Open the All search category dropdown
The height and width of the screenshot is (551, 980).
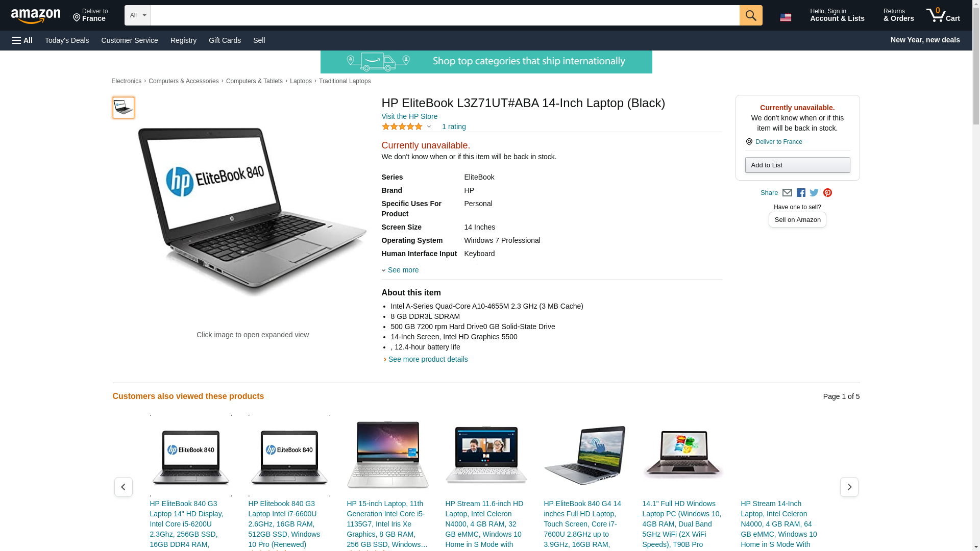(x=137, y=15)
